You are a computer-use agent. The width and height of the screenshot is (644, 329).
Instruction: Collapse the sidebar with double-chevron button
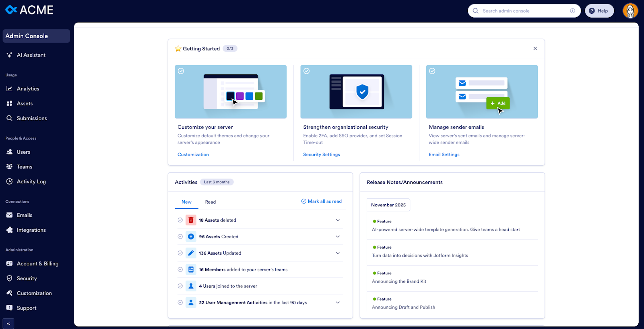8,323
